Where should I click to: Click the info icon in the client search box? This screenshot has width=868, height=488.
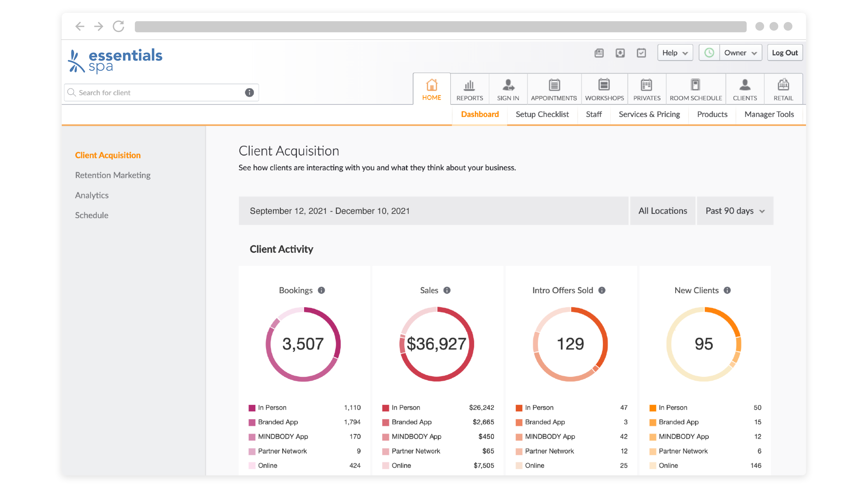(249, 93)
